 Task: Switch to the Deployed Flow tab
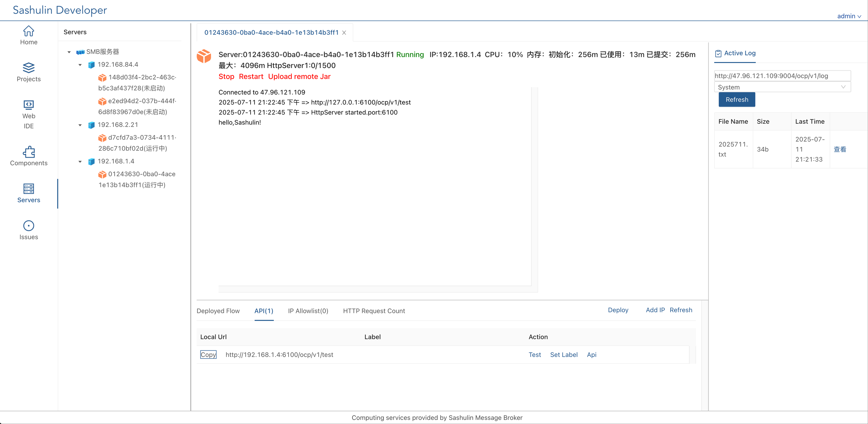click(x=218, y=311)
